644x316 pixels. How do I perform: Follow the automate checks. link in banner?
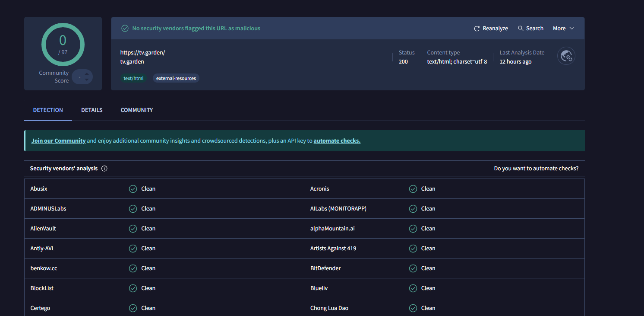(x=337, y=141)
